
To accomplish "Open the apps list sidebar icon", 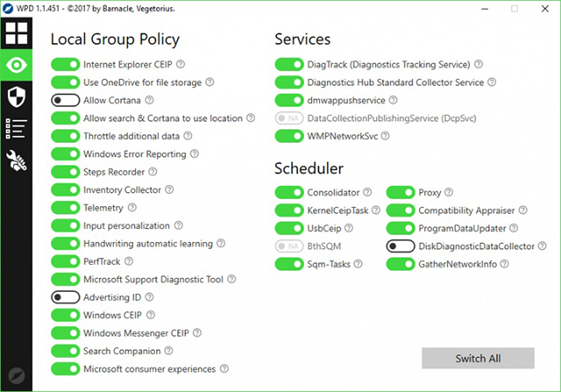I will [x=17, y=129].
